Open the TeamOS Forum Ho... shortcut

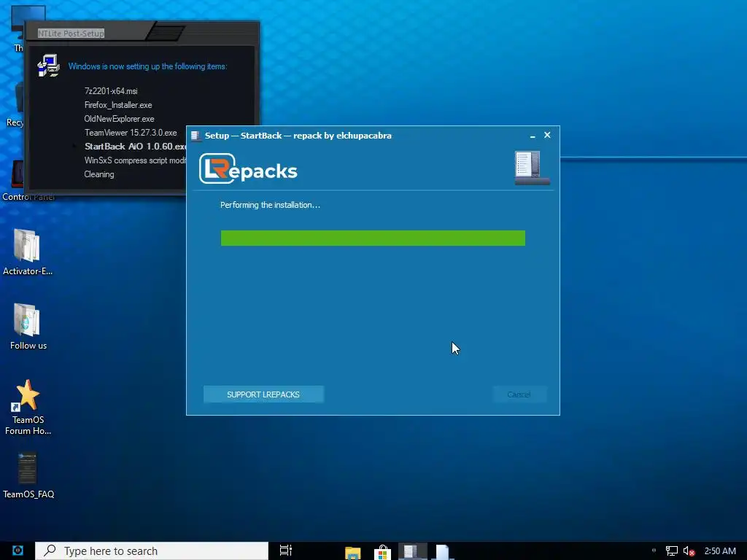pyautogui.click(x=28, y=408)
